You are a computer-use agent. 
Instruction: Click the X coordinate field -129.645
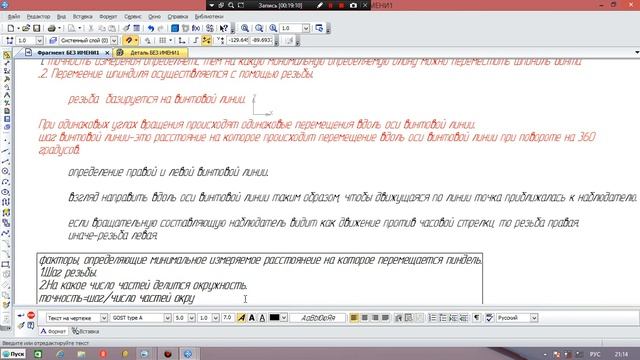pos(238,40)
